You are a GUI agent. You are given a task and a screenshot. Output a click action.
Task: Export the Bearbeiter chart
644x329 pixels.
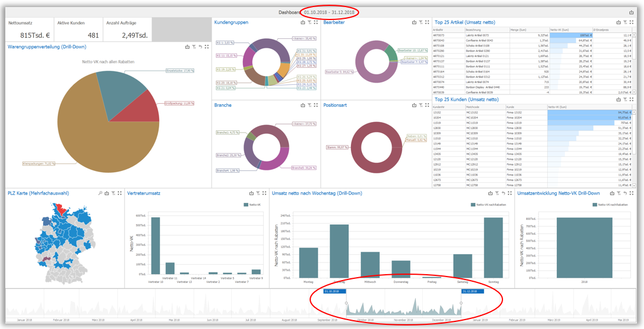click(414, 22)
